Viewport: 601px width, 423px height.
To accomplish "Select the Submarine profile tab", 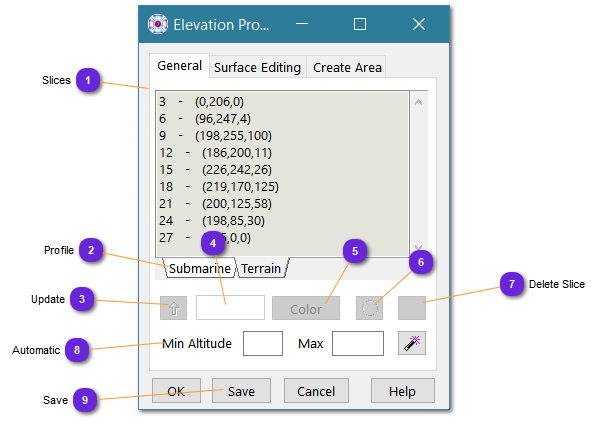I will [x=199, y=268].
